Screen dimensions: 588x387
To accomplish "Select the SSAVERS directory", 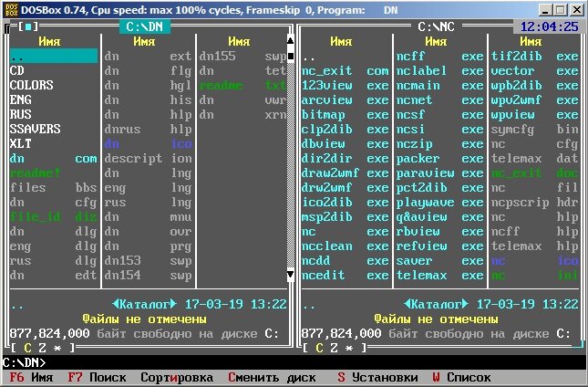I will (x=53, y=129).
